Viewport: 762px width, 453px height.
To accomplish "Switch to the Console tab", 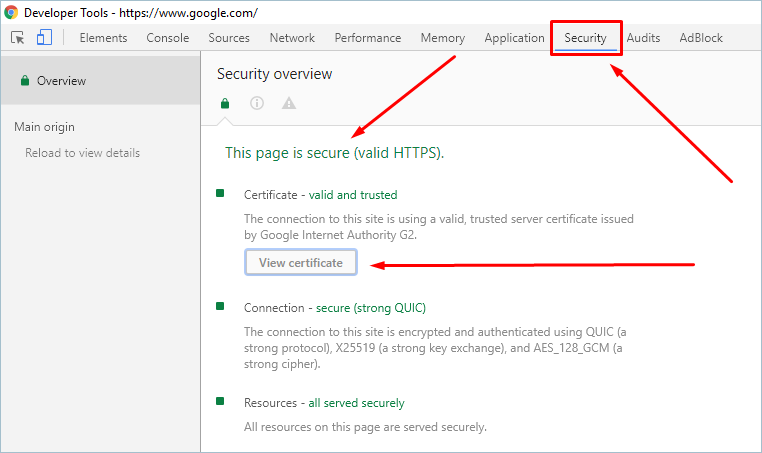I will 168,38.
